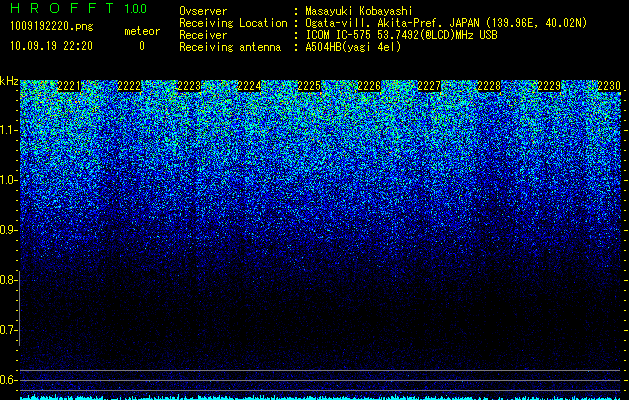
Task: Click the 0.7 frequency axis label
Action: click(7, 330)
